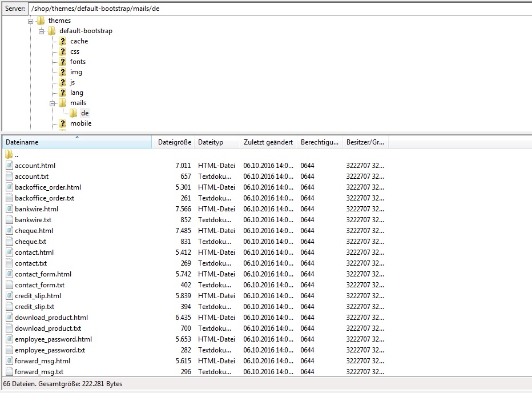The image size is (532, 393).
Task: Sort by Dateiname column header
Action: click(x=77, y=142)
